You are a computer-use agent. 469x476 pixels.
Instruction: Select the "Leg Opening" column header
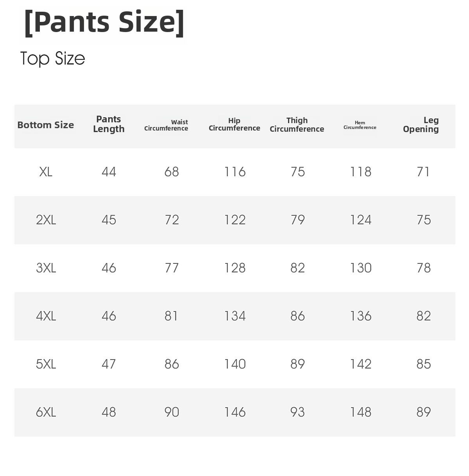[x=421, y=125]
